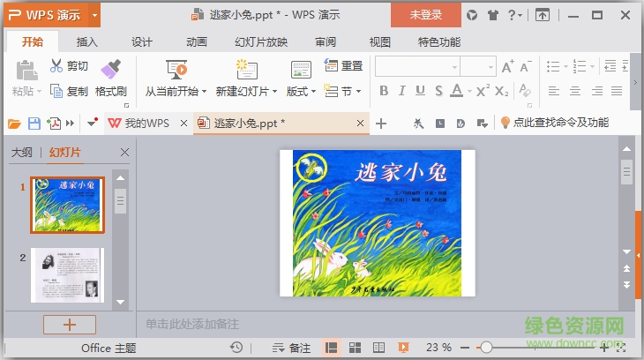
Task: Align text left
Action: click(554, 91)
